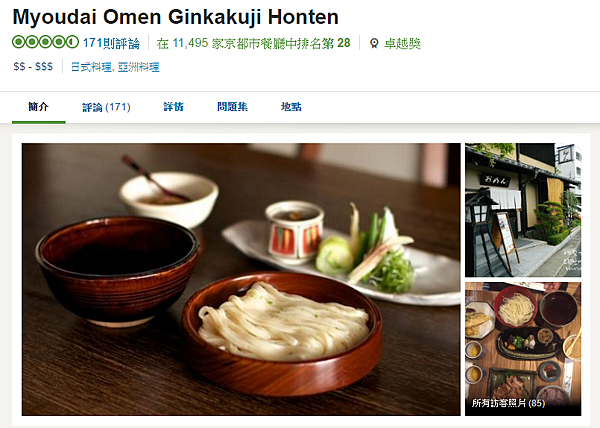Switch to the 評論 (171) tab
Screen dimensions: 600x428
point(106,107)
